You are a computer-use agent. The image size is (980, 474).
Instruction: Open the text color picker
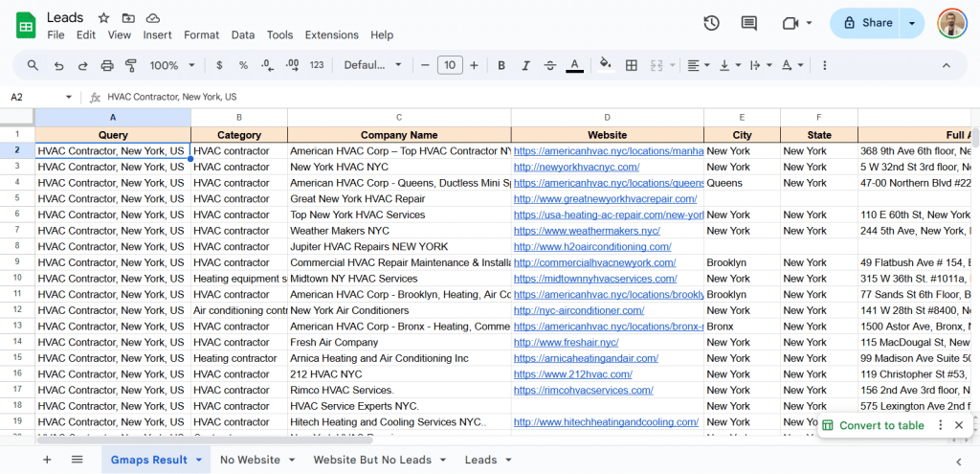pyautogui.click(x=575, y=65)
